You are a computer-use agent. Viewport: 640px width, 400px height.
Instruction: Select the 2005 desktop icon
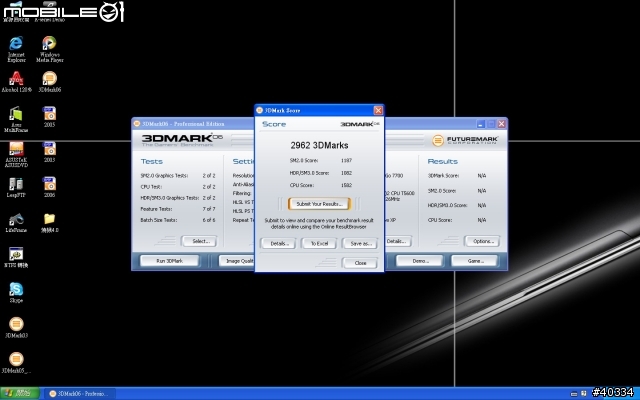49,117
